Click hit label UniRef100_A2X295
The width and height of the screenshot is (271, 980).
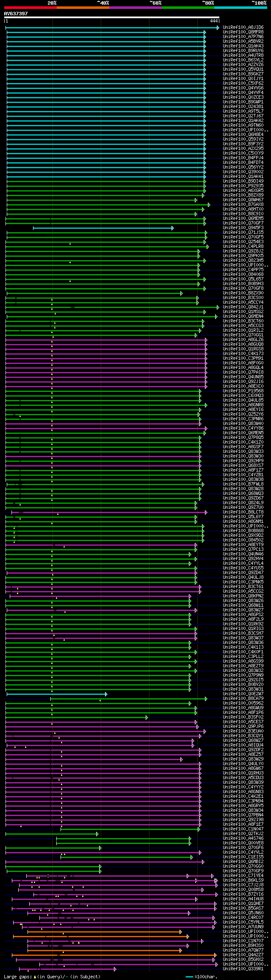(x=243, y=149)
